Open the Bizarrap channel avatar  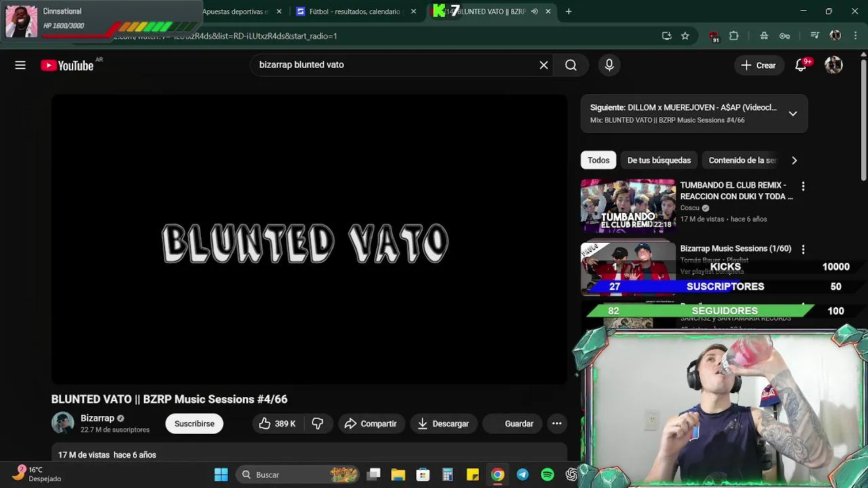coord(62,423)
